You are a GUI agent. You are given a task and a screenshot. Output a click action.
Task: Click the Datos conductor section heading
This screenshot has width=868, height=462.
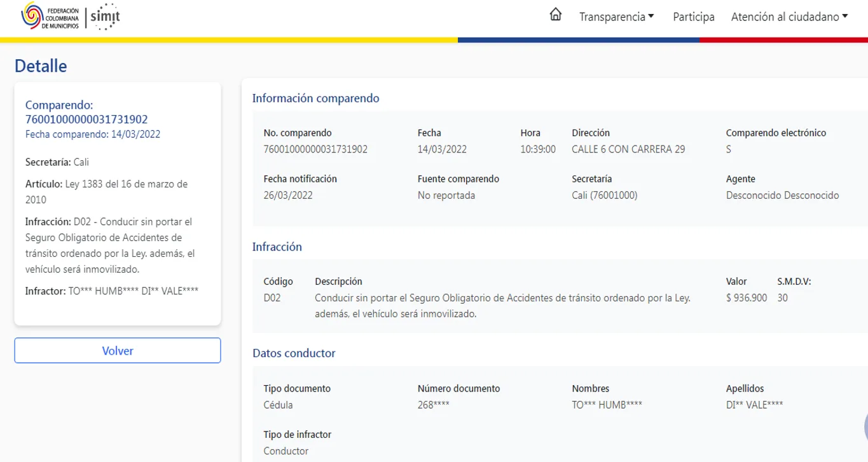[x=294, y=353]
